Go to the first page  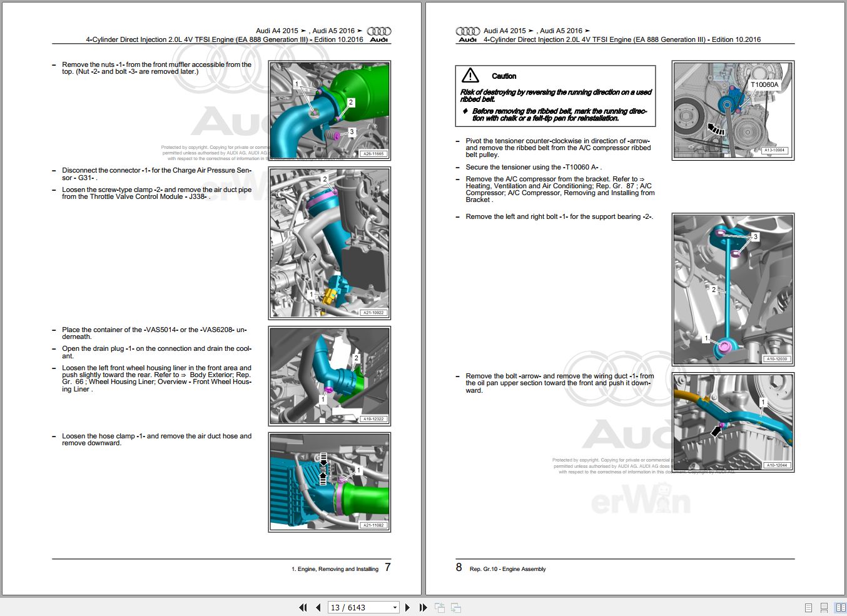click(x=303, y=607)
